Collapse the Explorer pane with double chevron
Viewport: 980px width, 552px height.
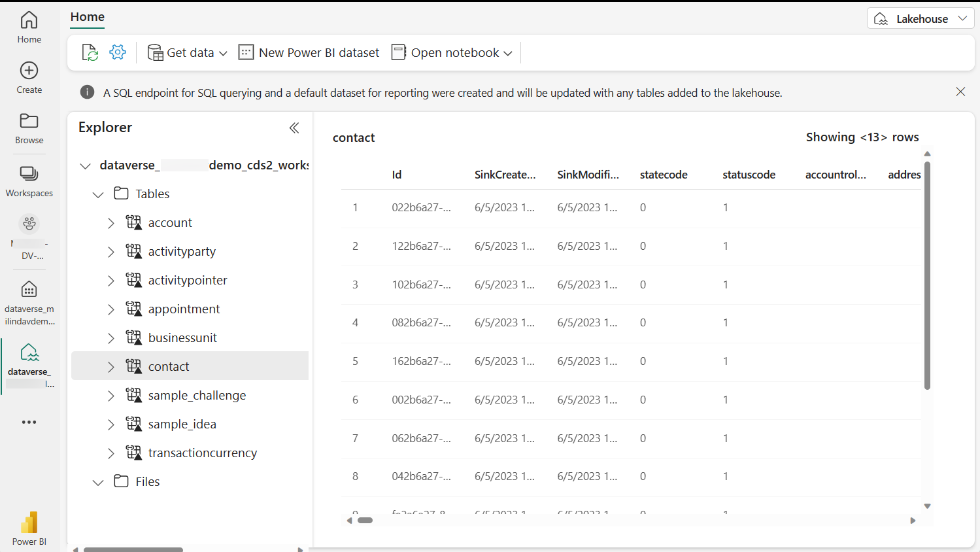294,128
